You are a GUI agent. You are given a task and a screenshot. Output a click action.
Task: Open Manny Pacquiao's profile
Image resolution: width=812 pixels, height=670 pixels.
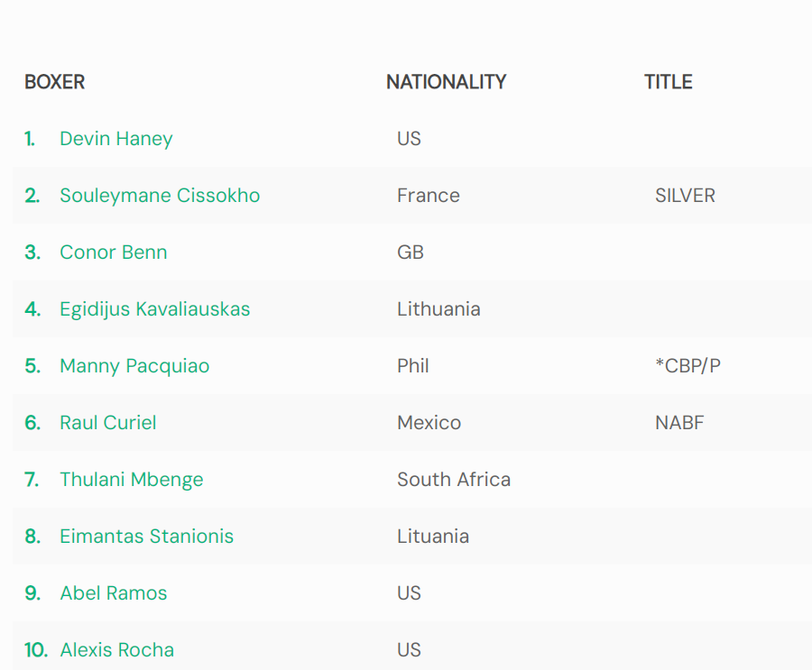134,366
